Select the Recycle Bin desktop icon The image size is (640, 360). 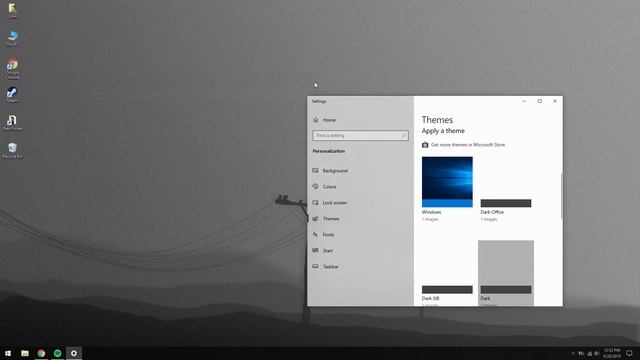12,150
